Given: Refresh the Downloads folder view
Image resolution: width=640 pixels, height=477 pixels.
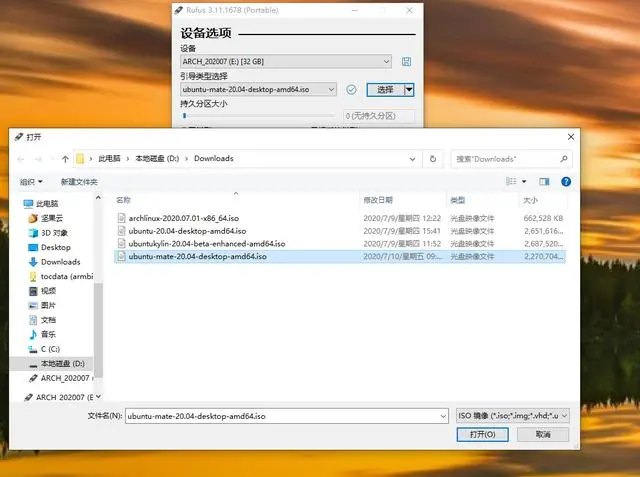Looking at the screenshot, I should (433, 159).
